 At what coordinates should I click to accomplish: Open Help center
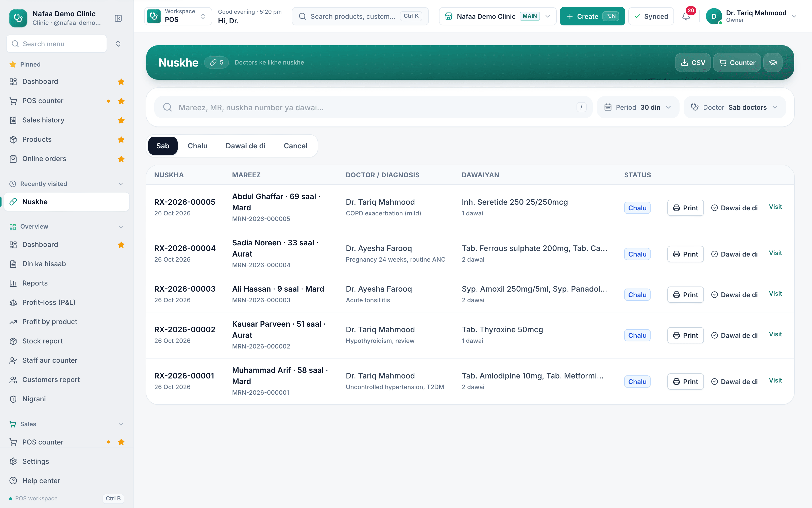(67, 481)
